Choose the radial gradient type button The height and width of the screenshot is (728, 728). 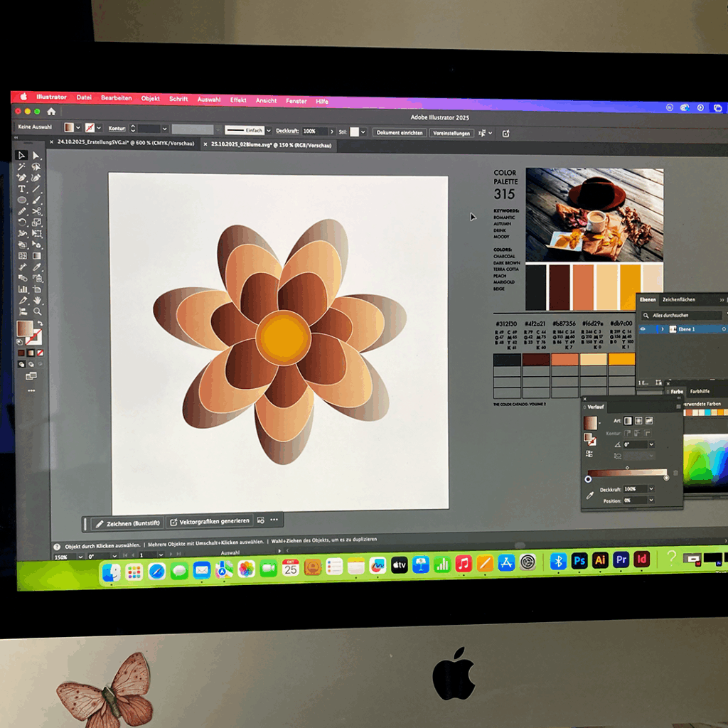click(638, 421)
